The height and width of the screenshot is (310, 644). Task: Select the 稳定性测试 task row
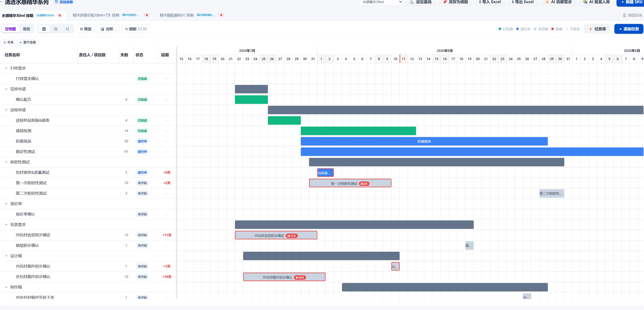coord(88,152)
